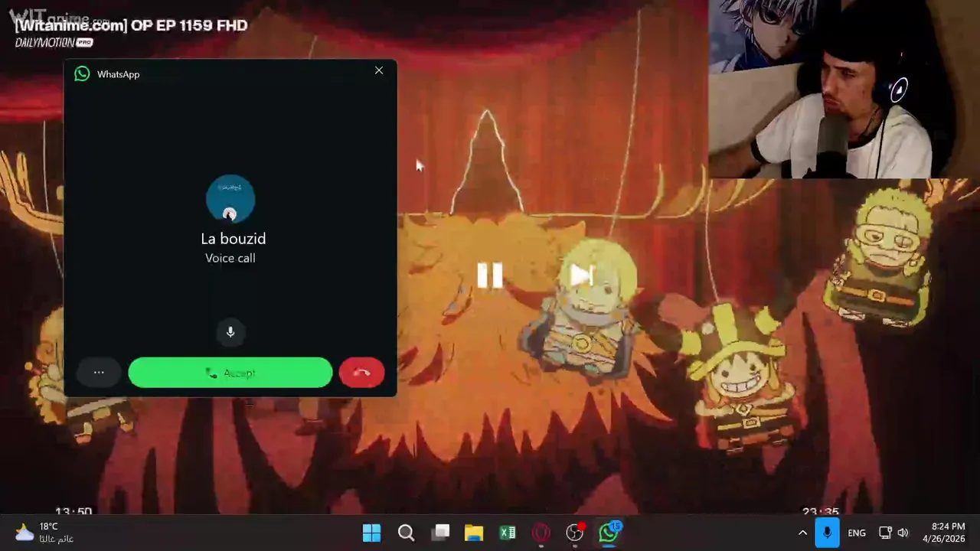
Task: Open Task View from the taskbar
Action: 440,533
